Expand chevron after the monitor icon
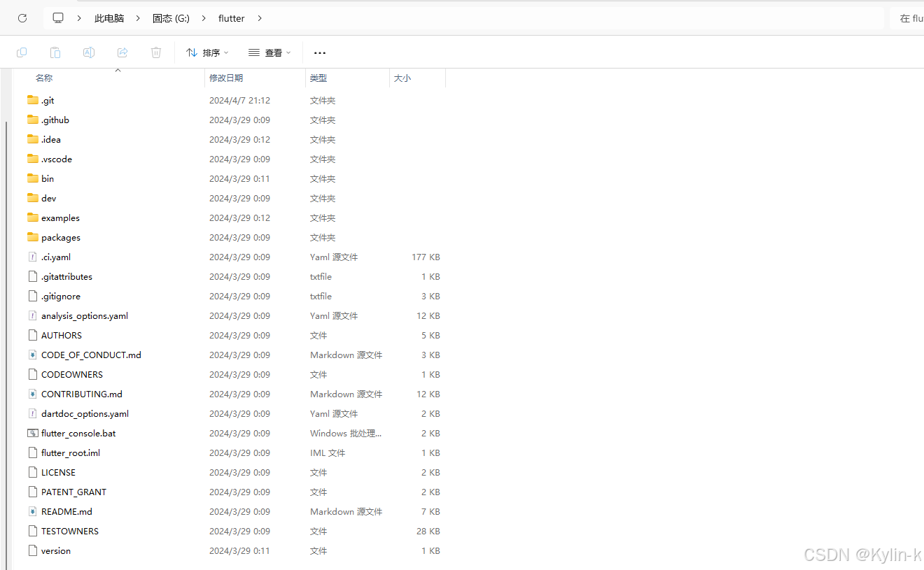Screen dimensions: 924x570 point(79,18)
